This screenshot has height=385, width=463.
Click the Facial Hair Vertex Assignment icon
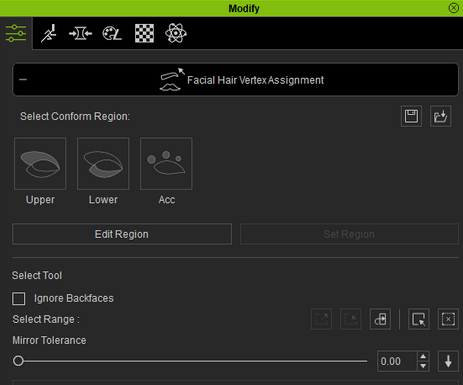point(172,80)
